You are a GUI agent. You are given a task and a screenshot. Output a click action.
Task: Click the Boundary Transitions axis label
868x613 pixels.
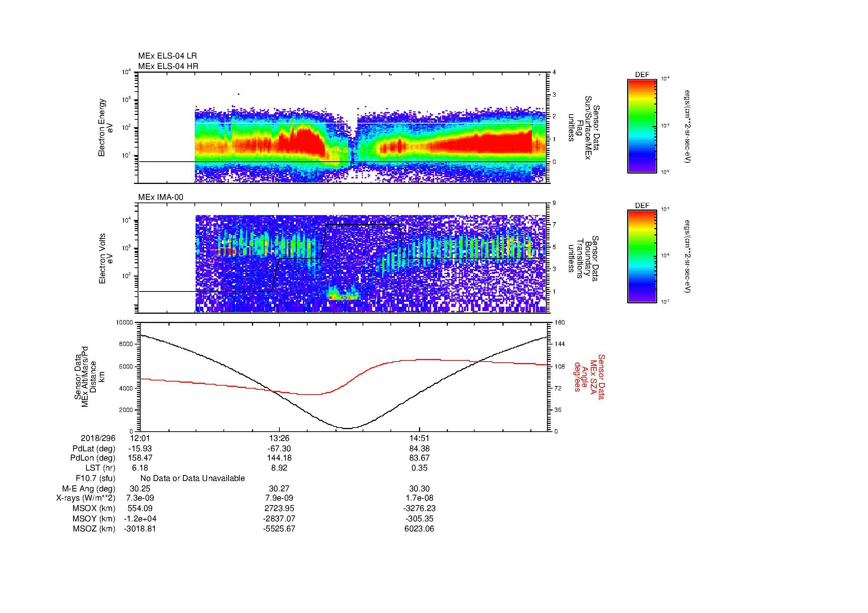pos(584,259)
